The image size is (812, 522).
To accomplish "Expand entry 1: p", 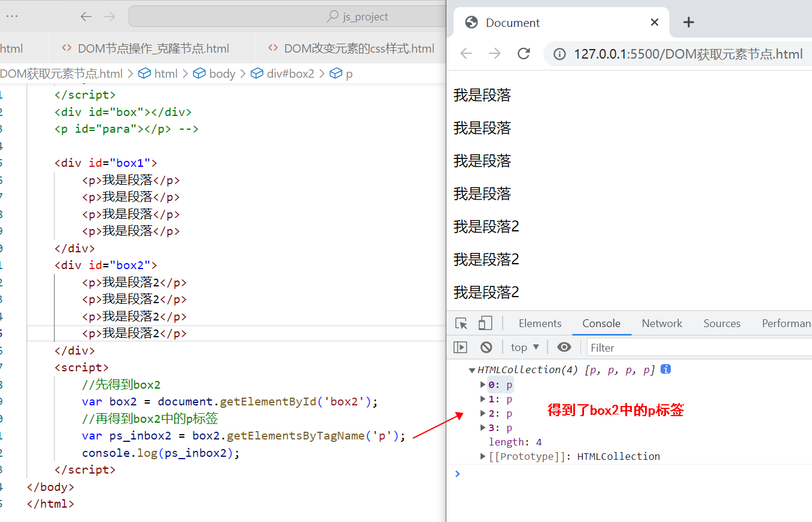I will (483, 399).
